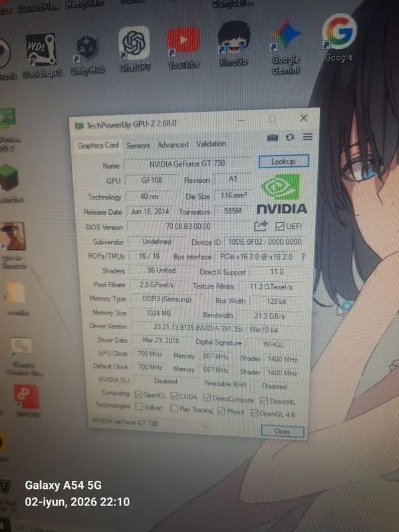Toggle the PhysX checkbox
The width and height of the screenshot is (399, 532).
[221, 411]
